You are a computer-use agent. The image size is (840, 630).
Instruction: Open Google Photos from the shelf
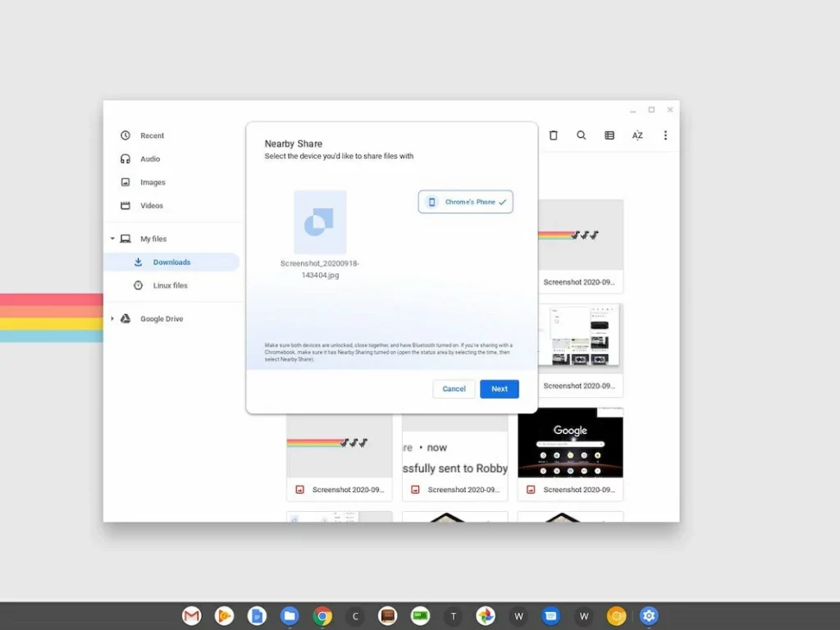point(486,616)
